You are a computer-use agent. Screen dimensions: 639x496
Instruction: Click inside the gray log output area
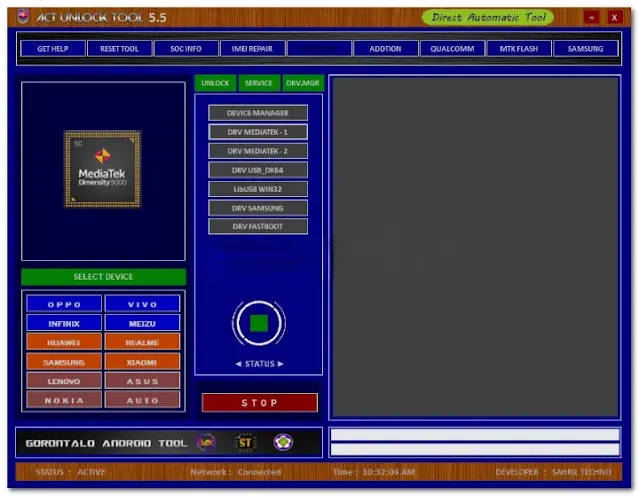(x=475, y=247)
